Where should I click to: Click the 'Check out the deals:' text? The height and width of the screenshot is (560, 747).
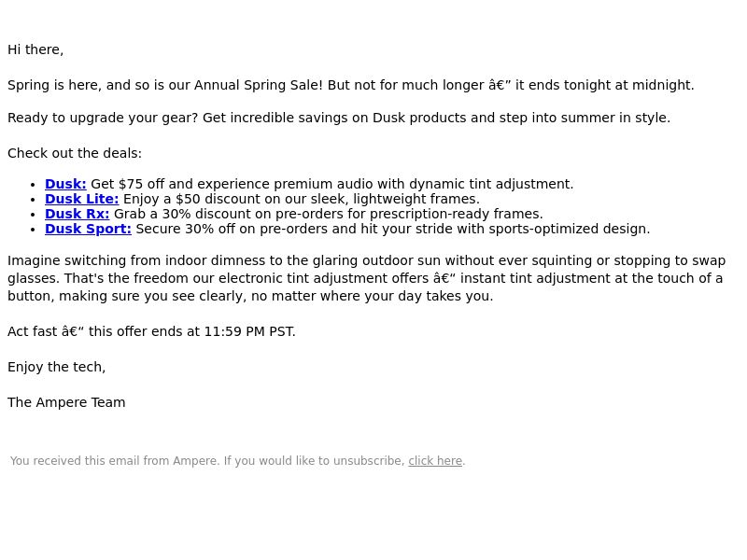pyautogui.click(x=75, y=153)
